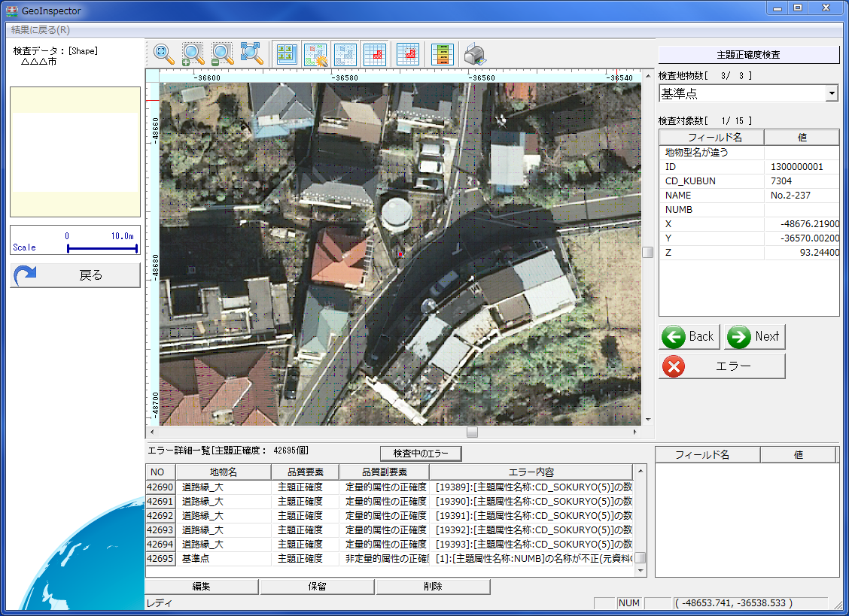Click the 地物名 column header
This screenshot has width=849, height=616.
[x=223, y=472]
